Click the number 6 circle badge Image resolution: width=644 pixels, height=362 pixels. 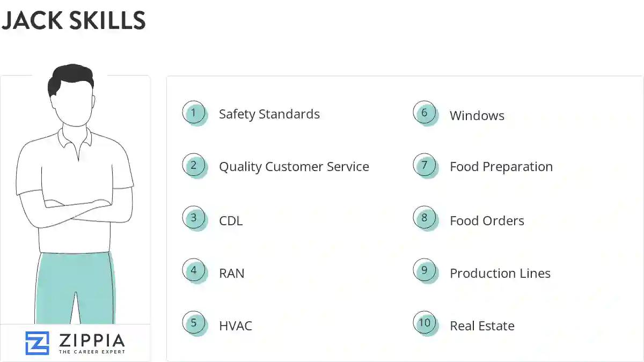[425, 113]
